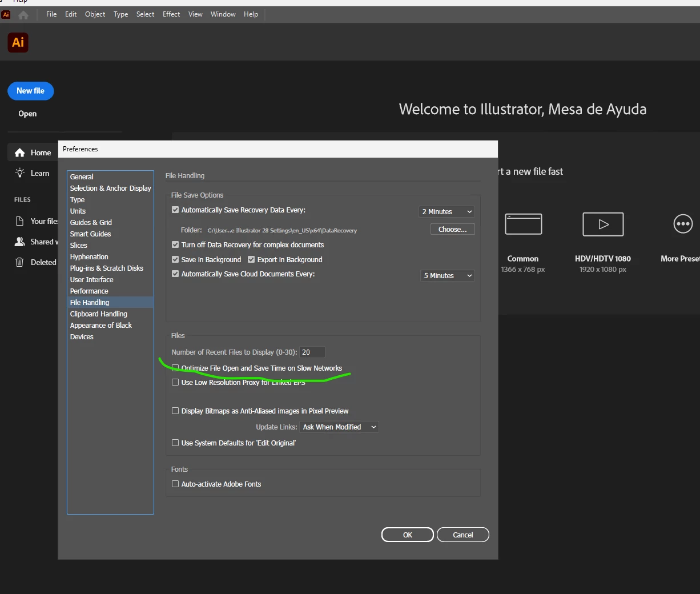Open the Learn lightbulb icon
Image resolution: width=700 pixels, height=594 pixels.
click(20, 173)
